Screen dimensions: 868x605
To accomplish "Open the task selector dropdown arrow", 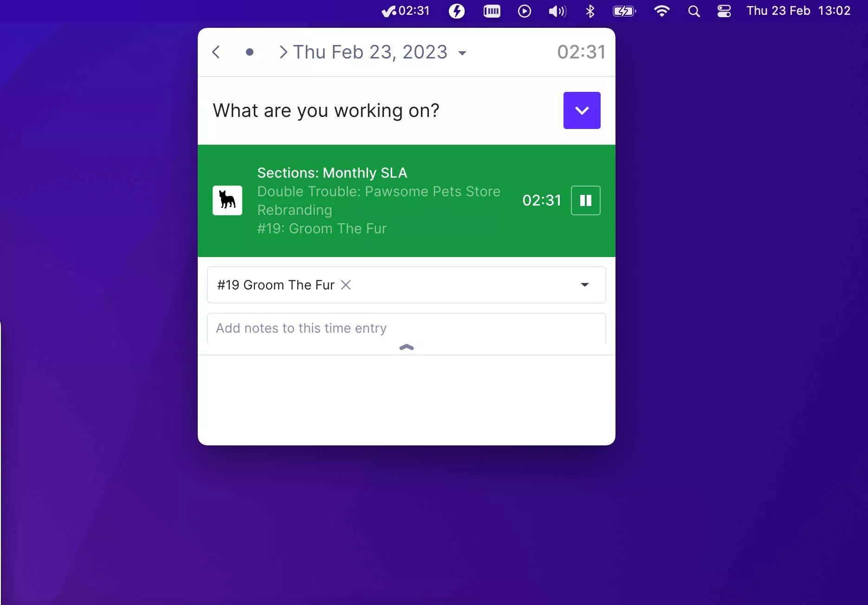I will pos(585,285).
